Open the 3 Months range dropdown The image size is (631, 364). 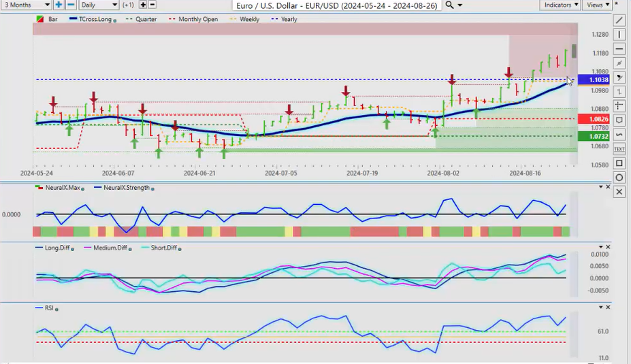pos(25,5)
